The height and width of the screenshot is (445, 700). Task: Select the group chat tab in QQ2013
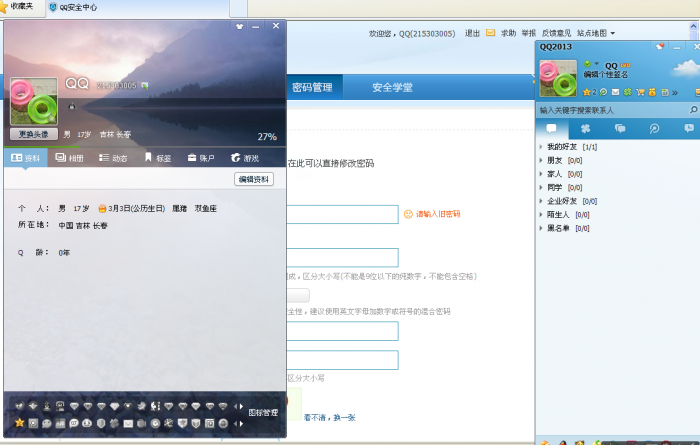[x=620, y=129]
